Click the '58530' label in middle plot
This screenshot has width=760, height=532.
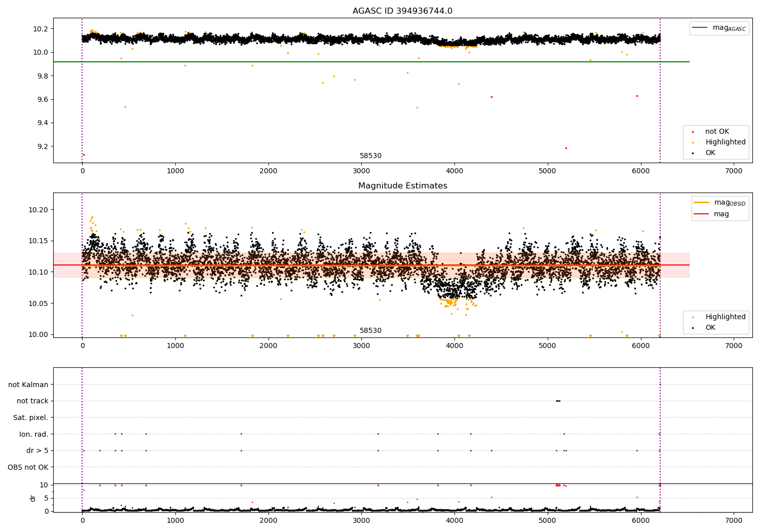[371, 331]
